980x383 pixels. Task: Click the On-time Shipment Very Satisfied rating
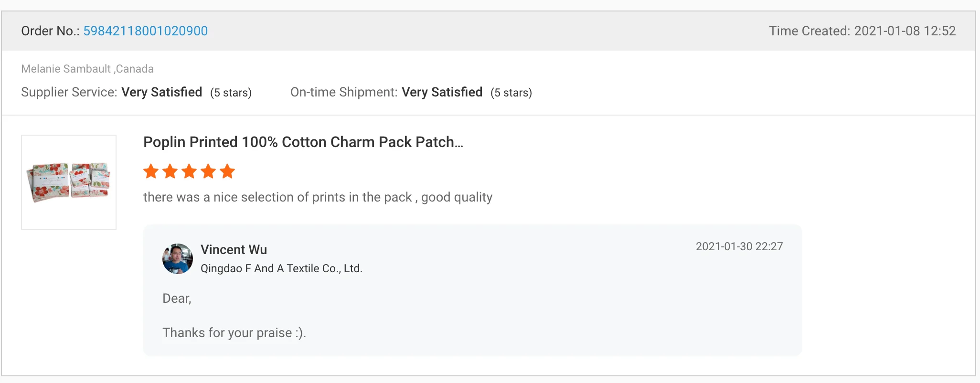click(442, 92)
